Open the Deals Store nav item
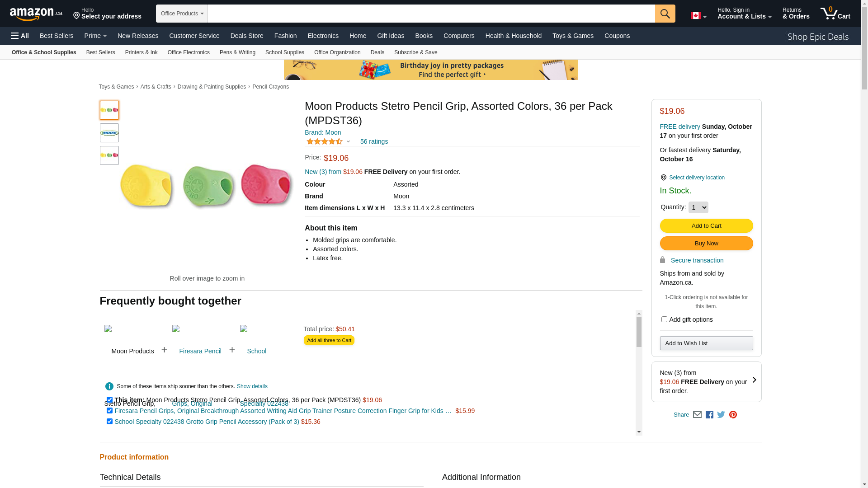868x488 pixels. 246,36
